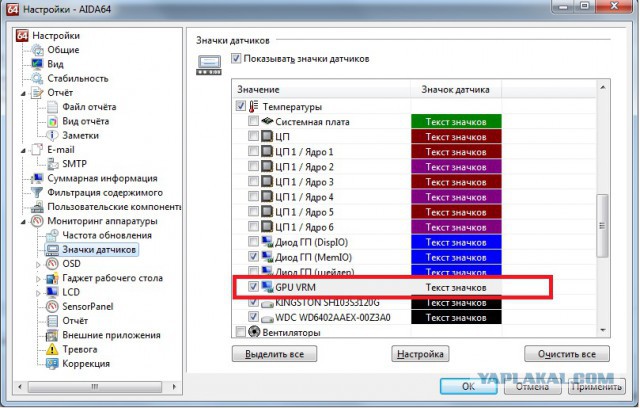Click the SMTP server icon

[x=52, y=164]
